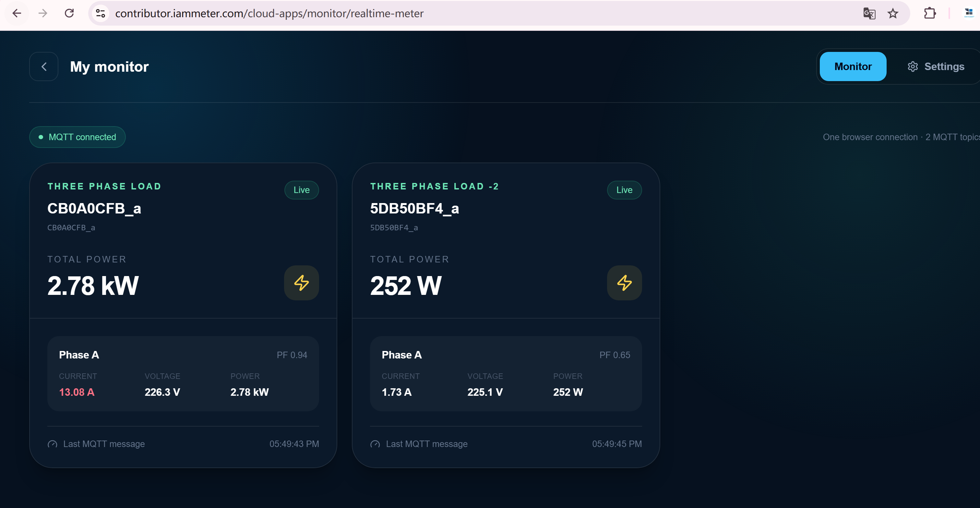Click the 252 W total power value
This screenshot has width=980, height=508.
click(x=406, y=286)
